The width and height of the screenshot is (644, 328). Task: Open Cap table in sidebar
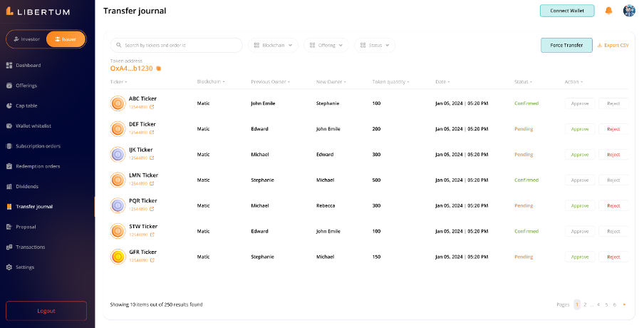pyautogui.click(x=26, y=106)
